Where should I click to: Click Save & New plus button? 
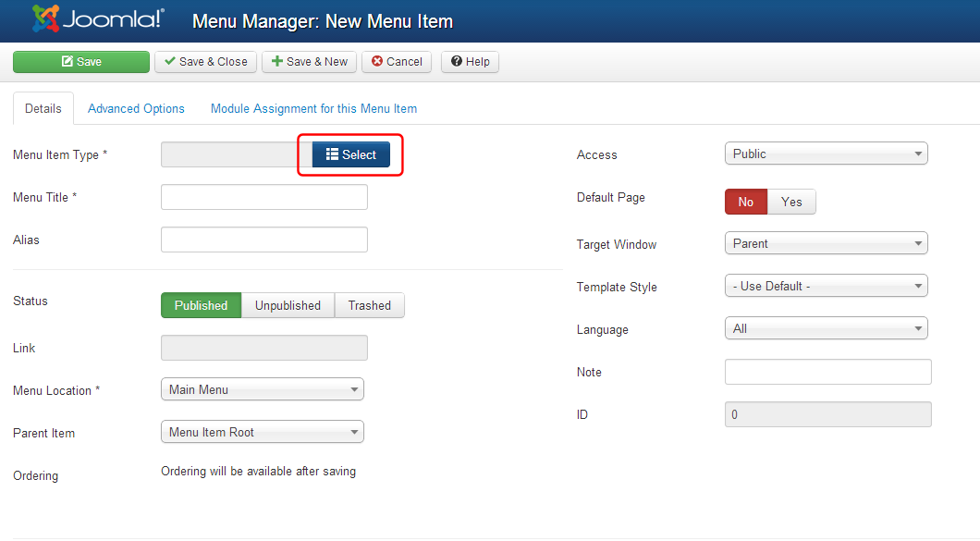tap(310, 62)
